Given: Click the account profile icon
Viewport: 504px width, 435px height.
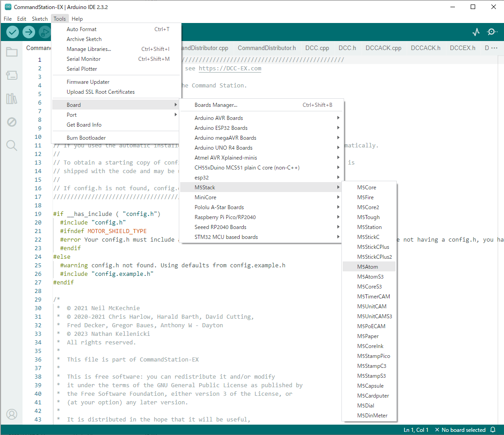Looking at the screenshot, I should tap(12, 414).
